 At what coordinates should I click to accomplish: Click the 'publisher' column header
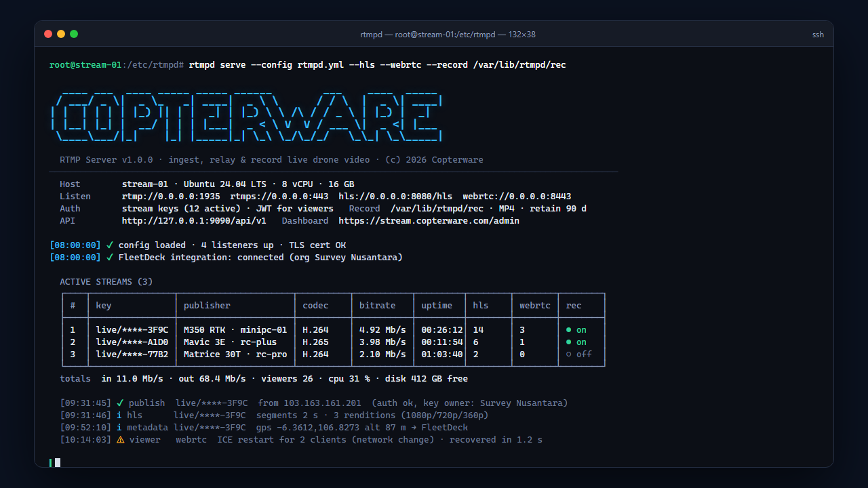(x=207, y=306)
